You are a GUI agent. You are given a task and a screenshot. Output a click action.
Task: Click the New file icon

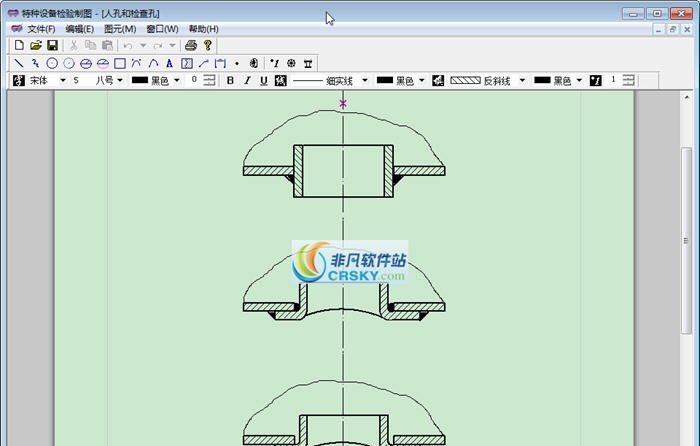pyautogui.click(x=19, y=46)
